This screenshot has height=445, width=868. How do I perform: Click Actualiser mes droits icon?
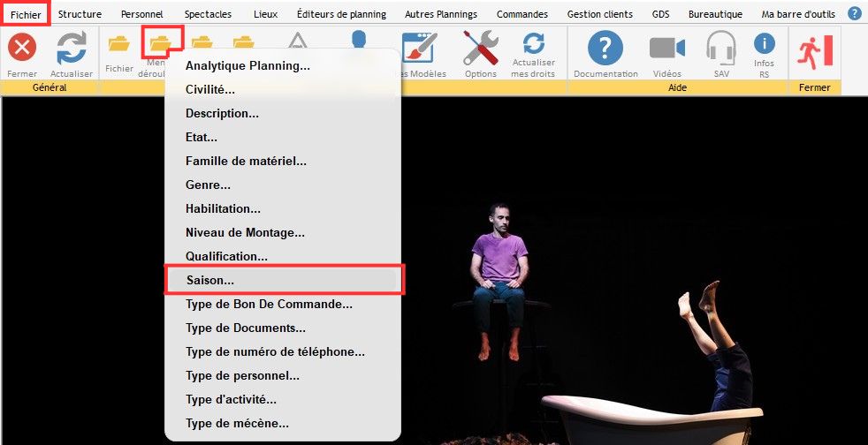(533, 44)
